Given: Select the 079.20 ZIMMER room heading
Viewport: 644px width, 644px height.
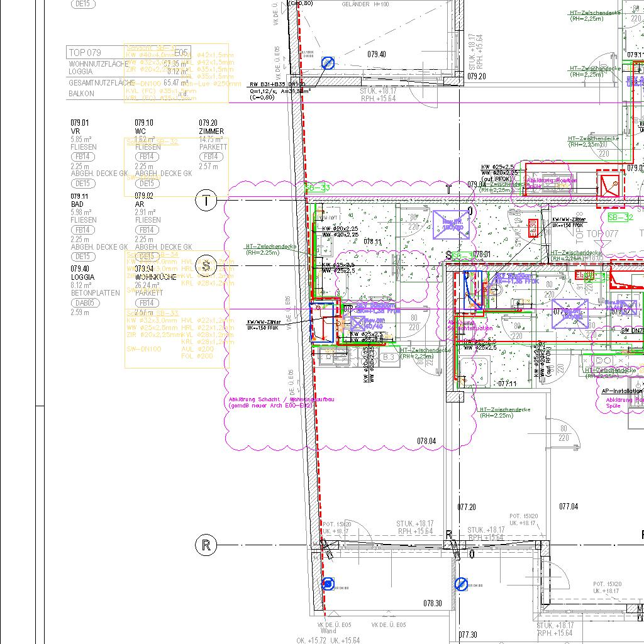Looking at the screenshot, I should coord(211,127).
